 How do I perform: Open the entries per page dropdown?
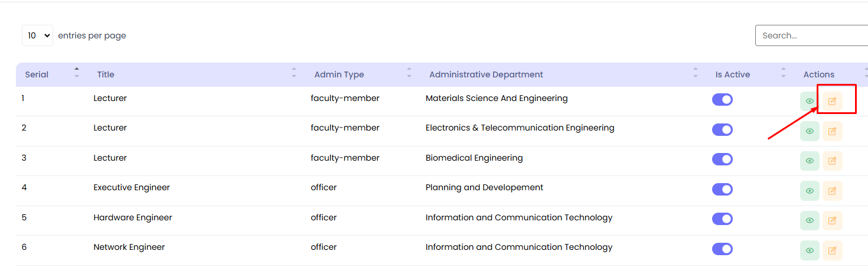pos(37,35)
